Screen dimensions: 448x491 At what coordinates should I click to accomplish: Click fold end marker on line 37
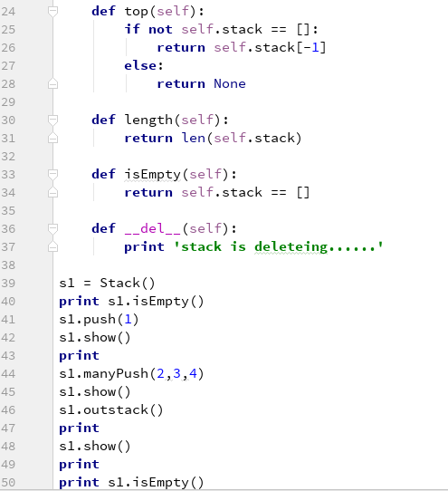tap(52, 246)
